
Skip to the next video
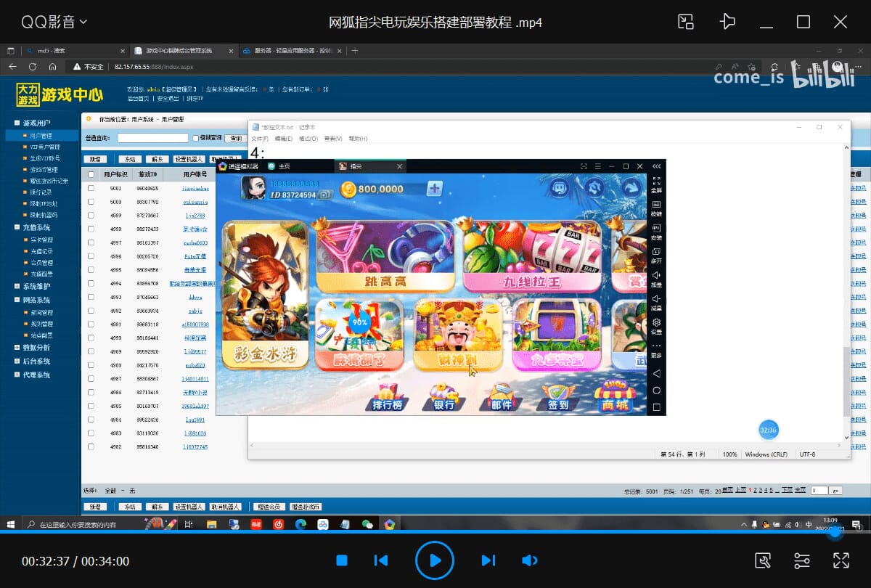coord(488,560)
